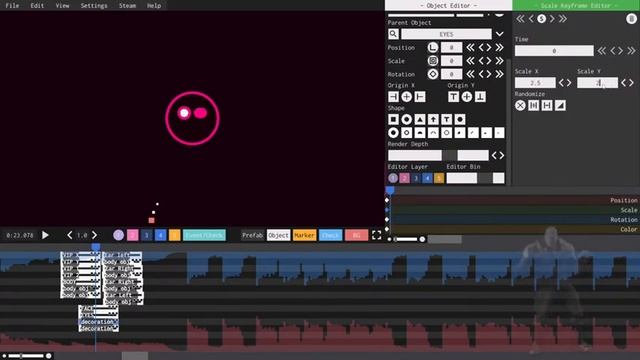
Task: Go to next keyframe in Scale Keyframe Editor
Action: [x=552, y=19]
